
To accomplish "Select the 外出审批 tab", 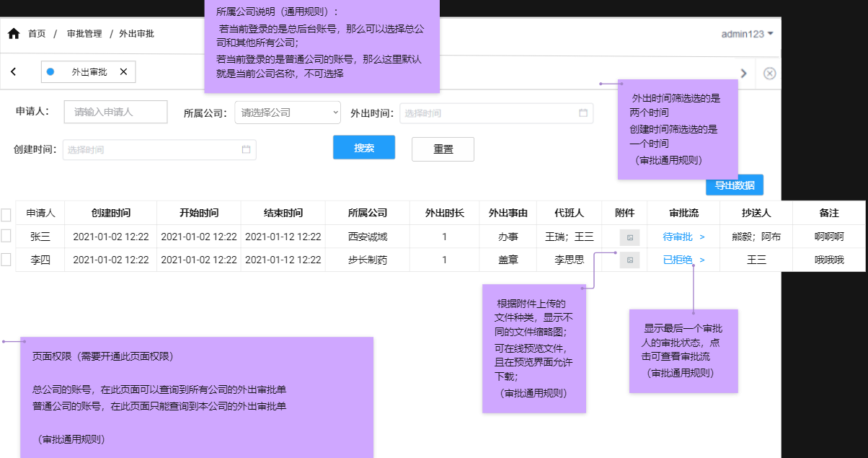I will (x=89, y=71).
